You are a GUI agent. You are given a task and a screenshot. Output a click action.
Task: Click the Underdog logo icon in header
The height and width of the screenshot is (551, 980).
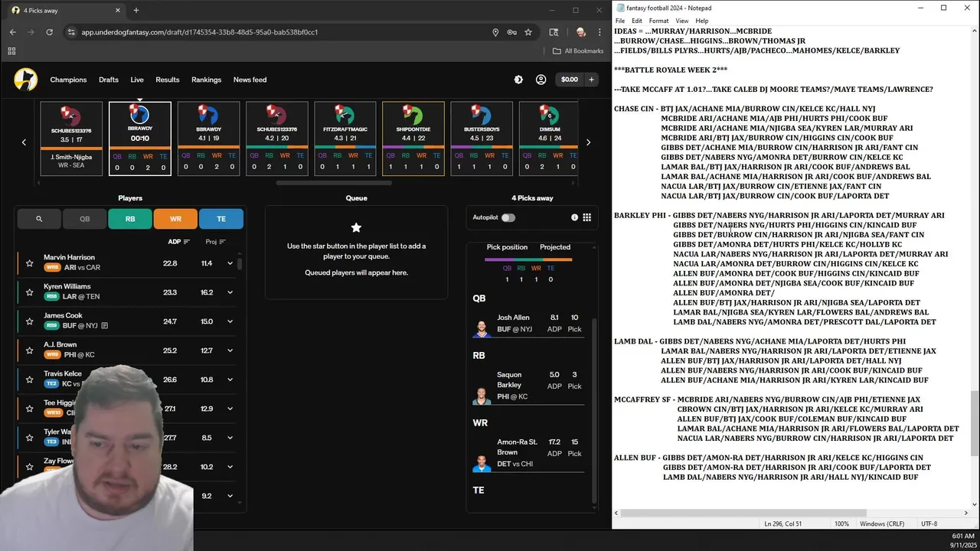click(25, 80)
